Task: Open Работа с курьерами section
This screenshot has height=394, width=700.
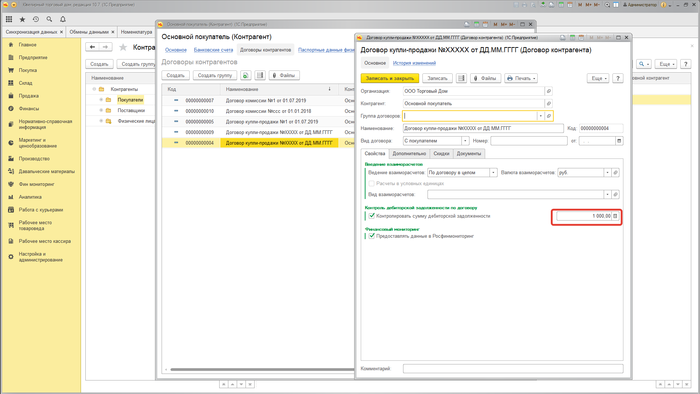Action: click(41, 210)
